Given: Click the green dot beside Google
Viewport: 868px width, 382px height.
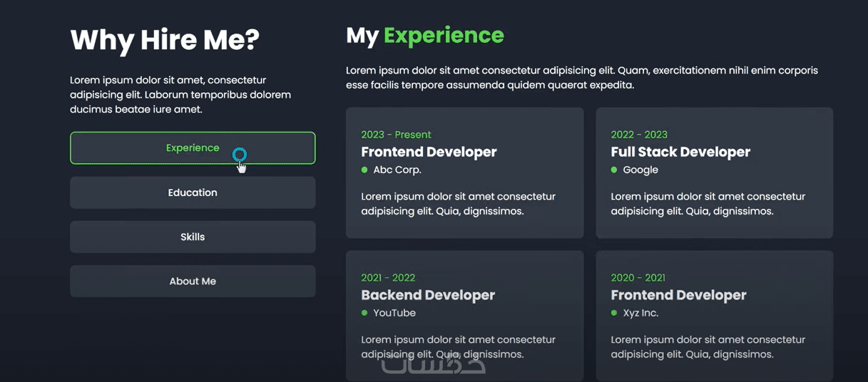Looking at the screenshot, I should click(614, 170).
